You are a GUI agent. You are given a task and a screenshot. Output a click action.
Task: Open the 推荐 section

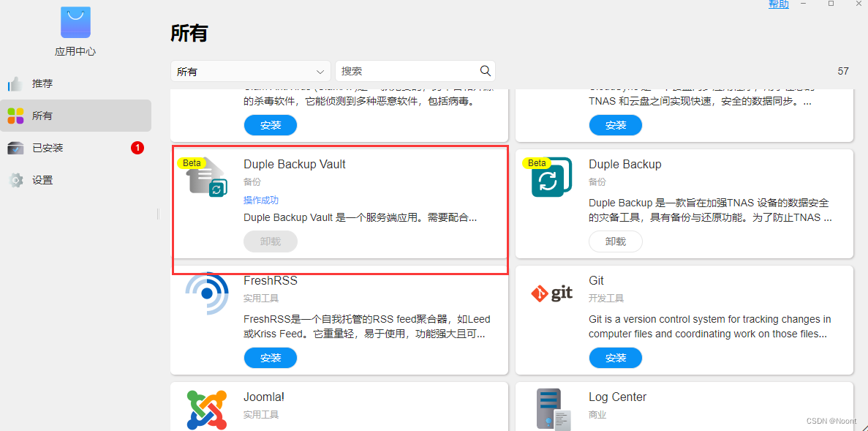(76, 83)
